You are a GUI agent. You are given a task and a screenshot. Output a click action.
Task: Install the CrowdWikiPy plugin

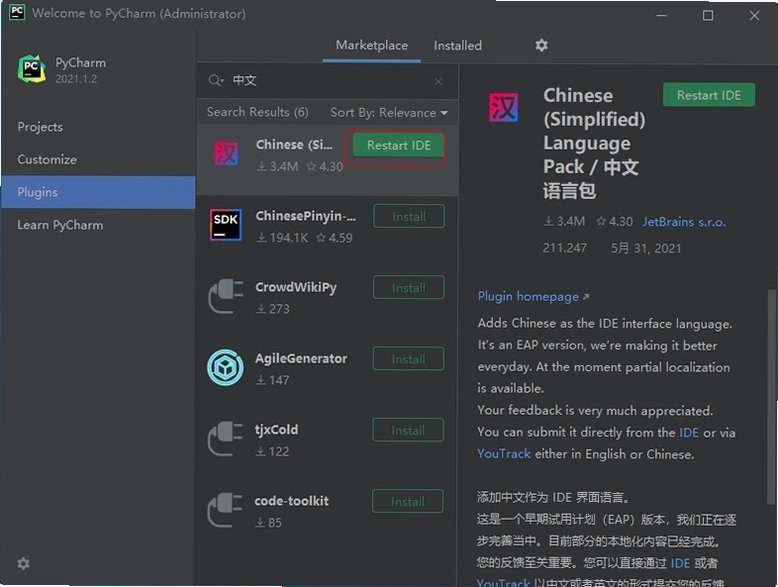click(x=408, y=288)
